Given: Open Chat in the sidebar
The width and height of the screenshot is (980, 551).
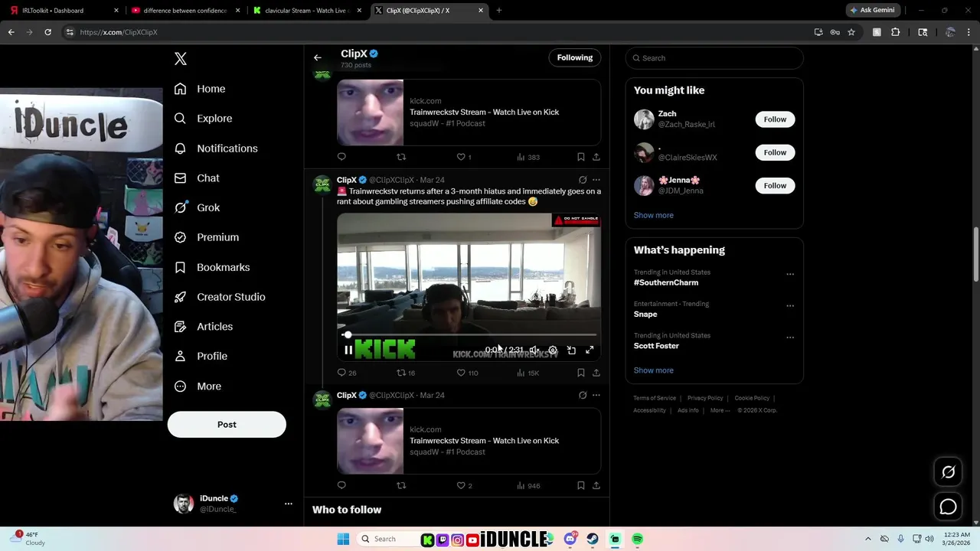Looking at the screenshot, I should pos(197,178).
